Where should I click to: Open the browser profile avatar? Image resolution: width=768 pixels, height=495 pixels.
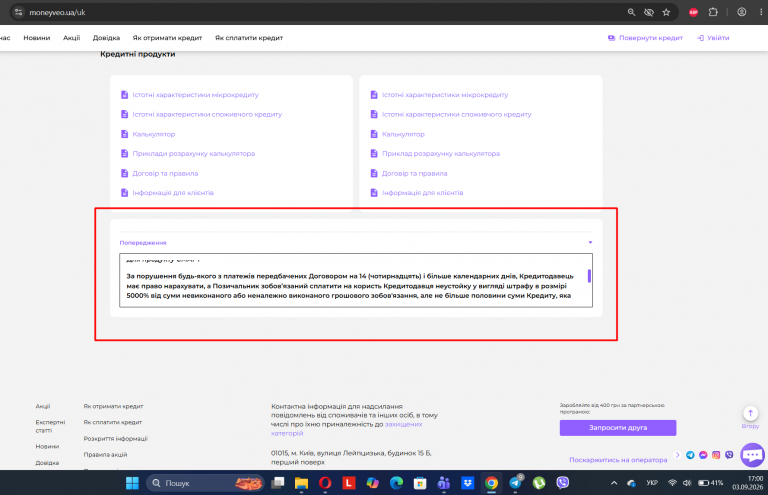[742, 12]
